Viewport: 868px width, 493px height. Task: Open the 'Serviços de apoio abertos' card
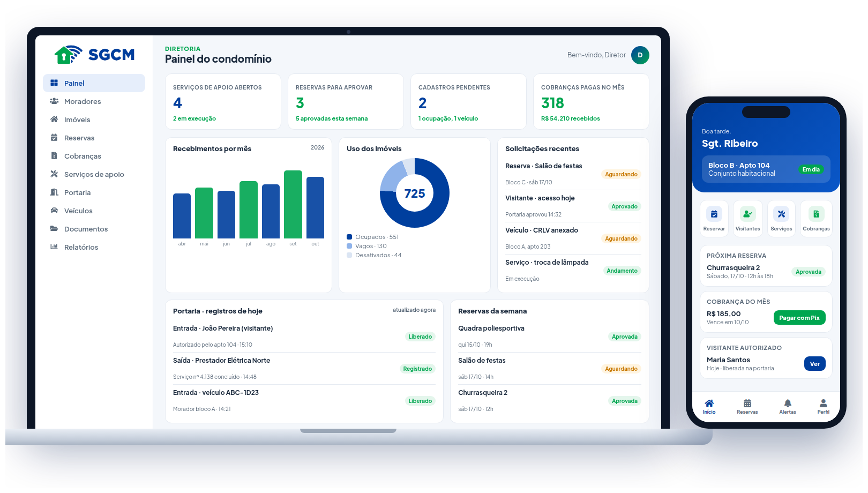click(x=223, y=102)
